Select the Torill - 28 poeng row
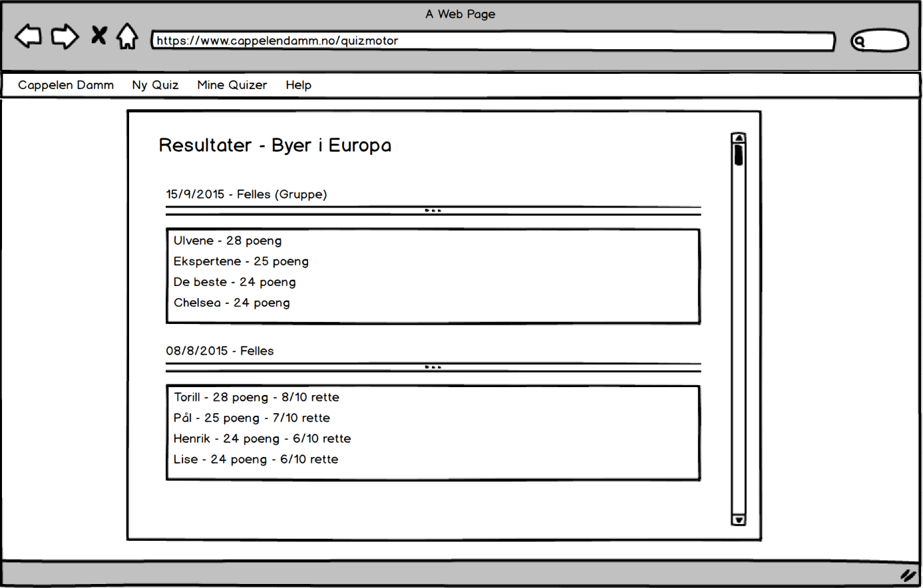 click(433, 397)
